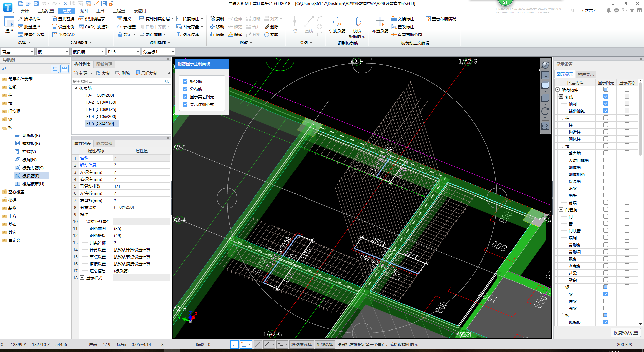The height and width of the screenshot is (352, 644).
Task: Toggle 剪力墙 display element checkbox
Action: coord(606,153)
